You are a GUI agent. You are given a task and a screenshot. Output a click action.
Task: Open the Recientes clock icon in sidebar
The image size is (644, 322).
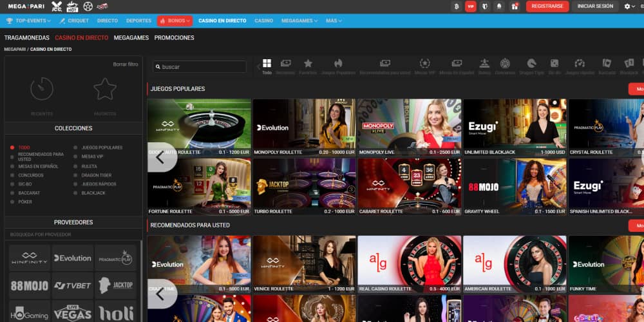tap(41, 89)
